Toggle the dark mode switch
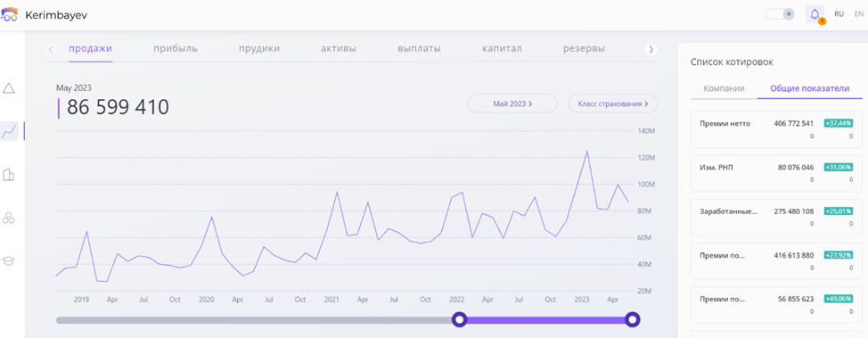The image size is (868, 338). (x=780, y=14)
